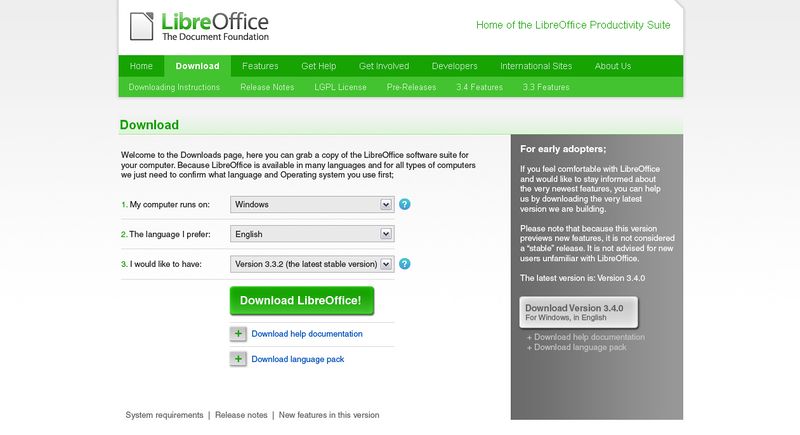Open the operating system dropdown showing Windows
The image size is (800, 435).
pyautogui.click(x=312, y=204)
